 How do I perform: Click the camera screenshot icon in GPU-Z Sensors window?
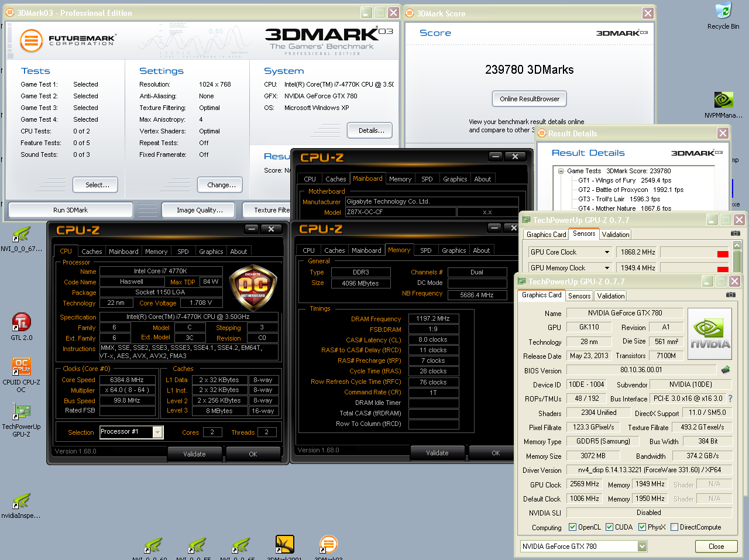[736, 233]
